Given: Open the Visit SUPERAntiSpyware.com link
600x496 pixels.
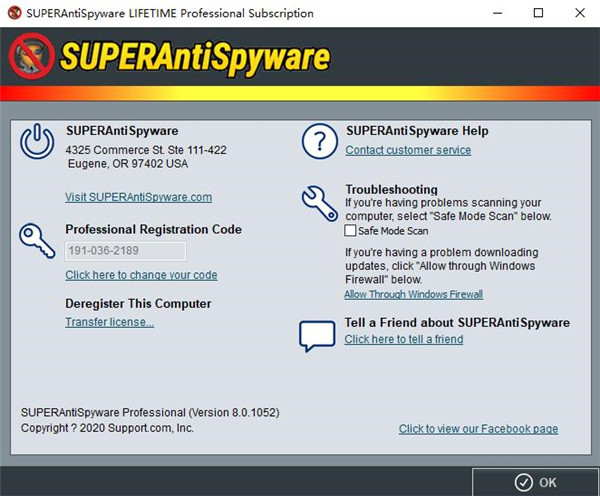Looking at the screenshot, I should click(139, 197).
